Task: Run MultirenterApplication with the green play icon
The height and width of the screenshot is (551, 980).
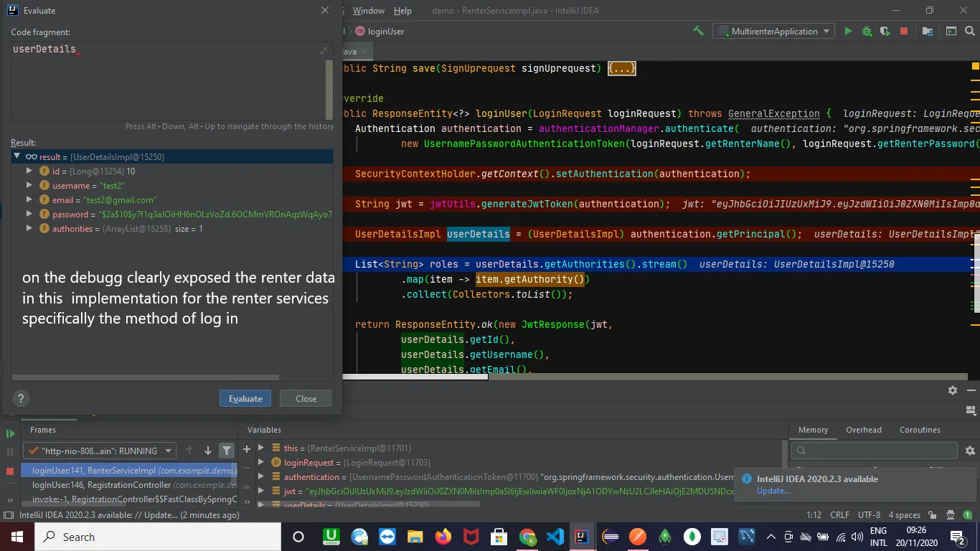Action: pos(848,31)
